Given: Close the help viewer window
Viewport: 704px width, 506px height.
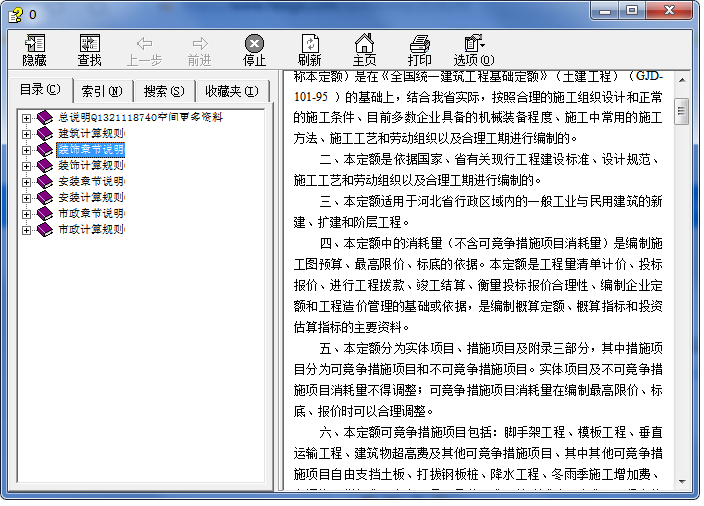Looking at the screenshot, I should point(669,10).
